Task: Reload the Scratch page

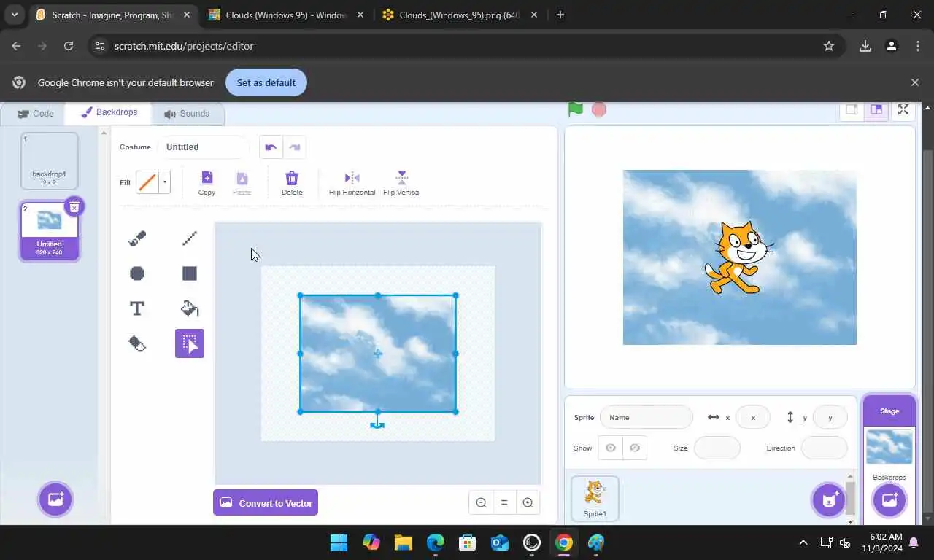Action: click(69, 46)
